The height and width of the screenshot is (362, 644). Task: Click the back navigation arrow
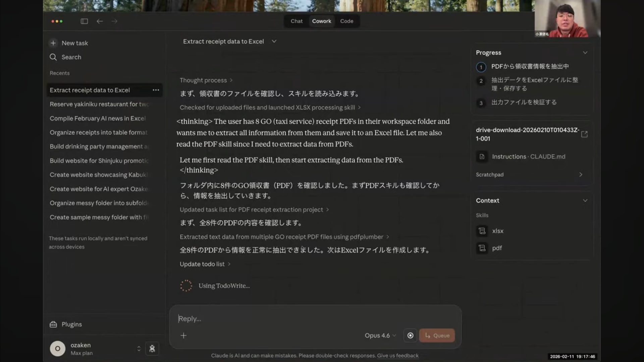(x=100, y=21)
